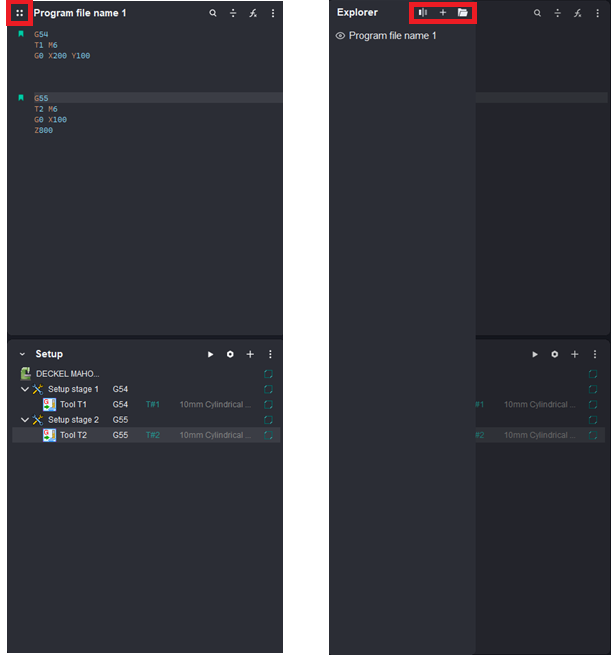
Task: Collapse the Setup panel using its header chevron
Action: (x=22, y=354)
